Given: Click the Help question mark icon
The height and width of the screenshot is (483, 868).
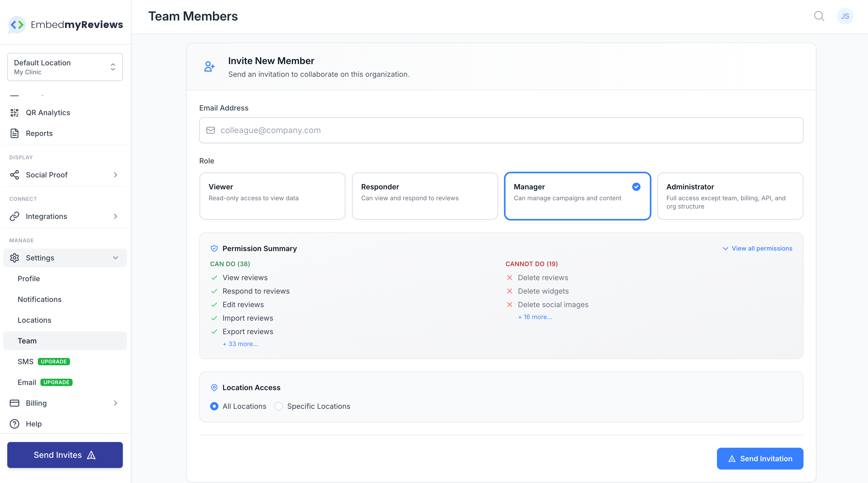Looking at the screenshot, I should click(15, 424).
